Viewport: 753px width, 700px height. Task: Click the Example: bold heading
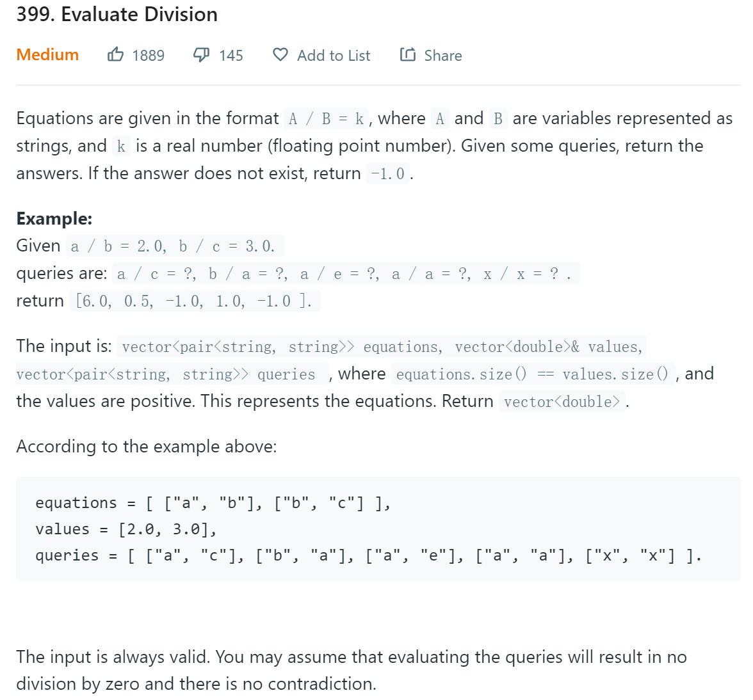coord(54,219)
